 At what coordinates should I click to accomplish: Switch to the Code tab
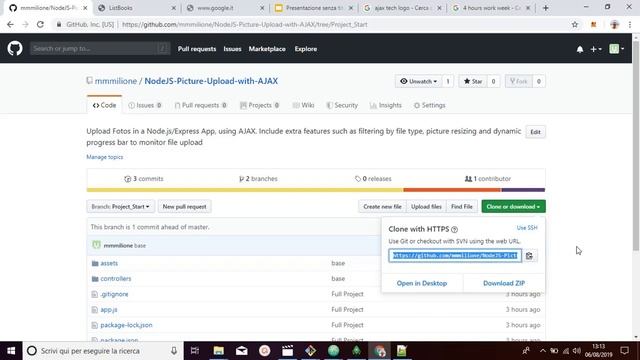coord(104,105)
